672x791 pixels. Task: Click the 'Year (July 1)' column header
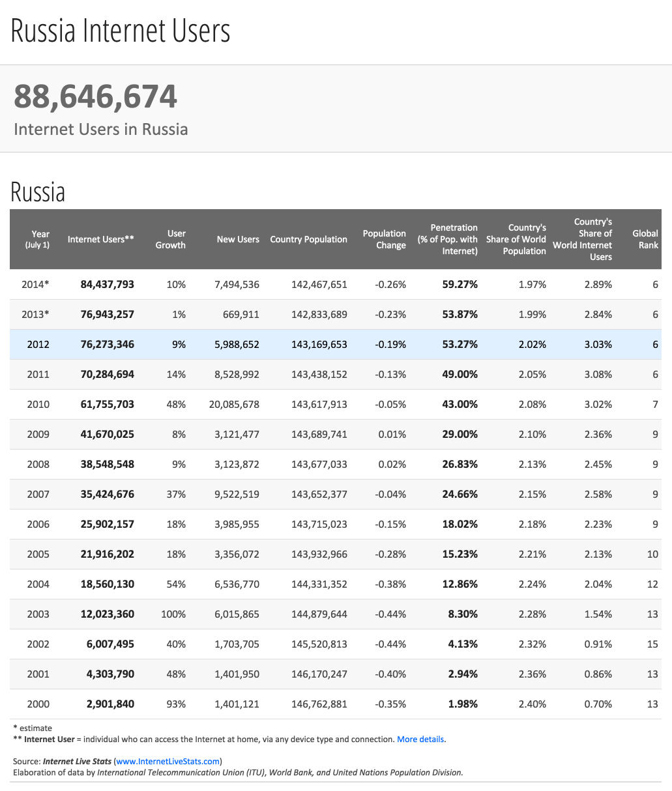[38, 239]
